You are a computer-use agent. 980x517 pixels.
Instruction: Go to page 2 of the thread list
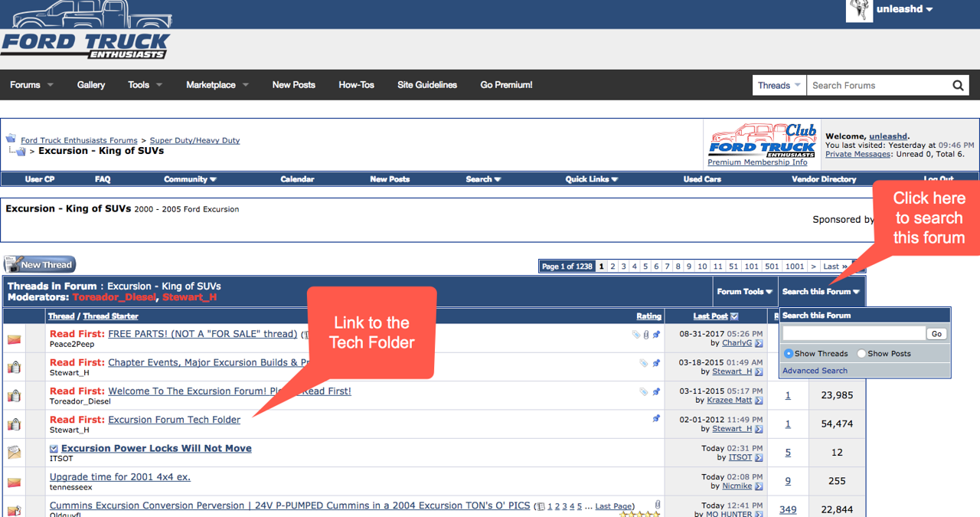point(612,267)
